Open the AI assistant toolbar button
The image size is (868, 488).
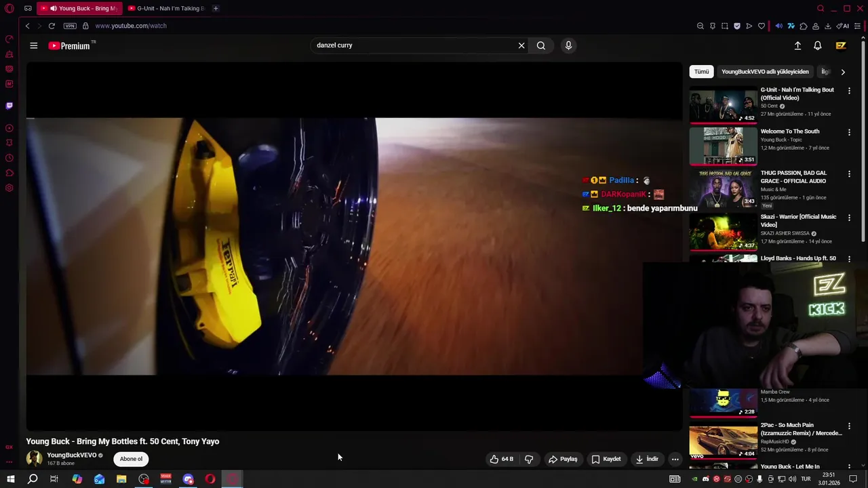pos(843,26)
